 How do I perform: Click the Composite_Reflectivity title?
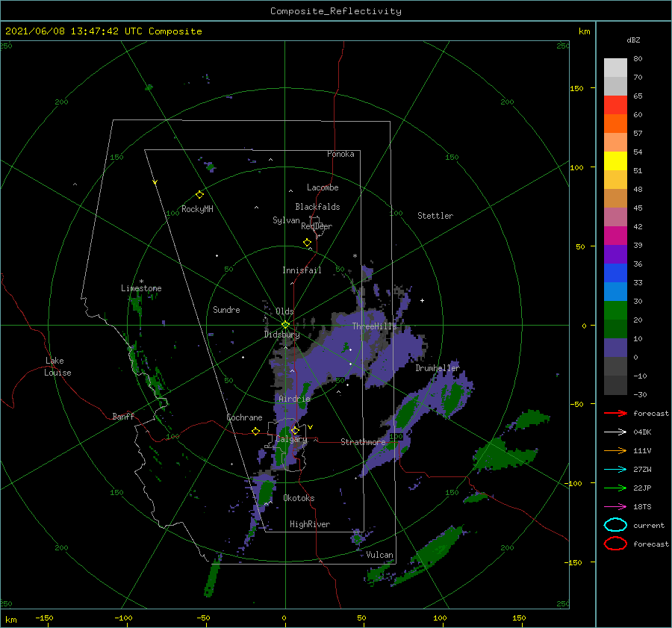coord(335,11)
